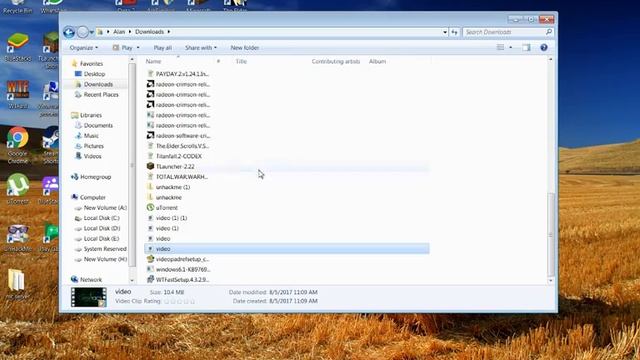Open Google Chrome desktop shortcut
This screenshot has height=360, width=640.
pos(18,144)
